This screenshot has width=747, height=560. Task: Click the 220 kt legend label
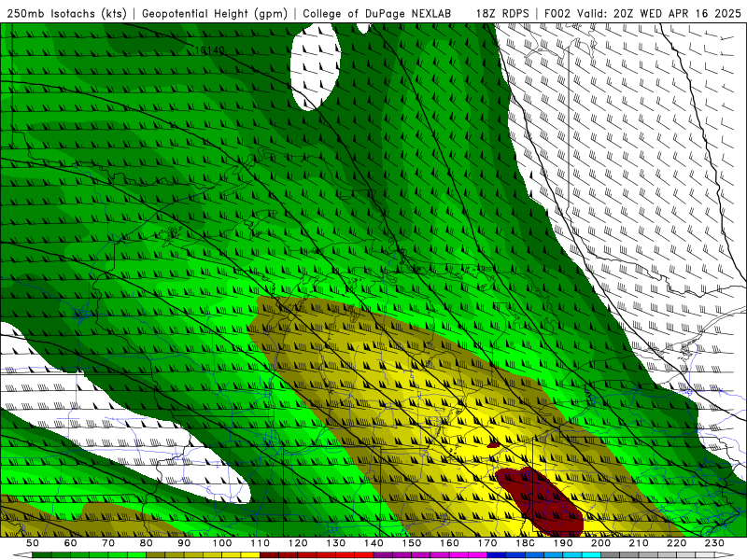coord(677,543)
